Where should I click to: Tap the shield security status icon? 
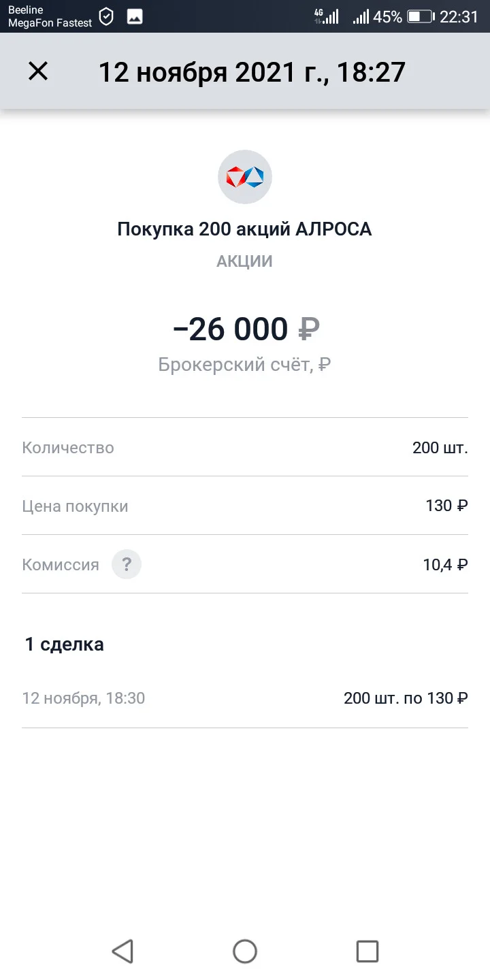click(106, 16)
